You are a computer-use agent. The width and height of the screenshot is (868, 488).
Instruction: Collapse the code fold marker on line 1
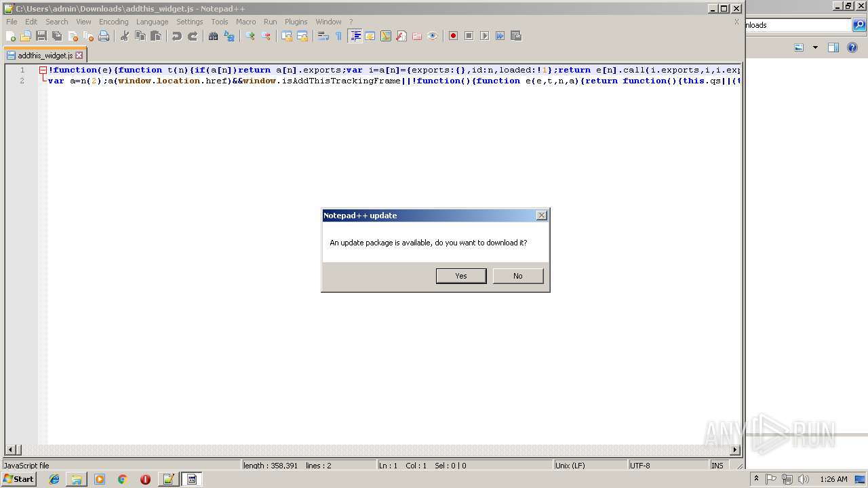(x=43, y=70)
